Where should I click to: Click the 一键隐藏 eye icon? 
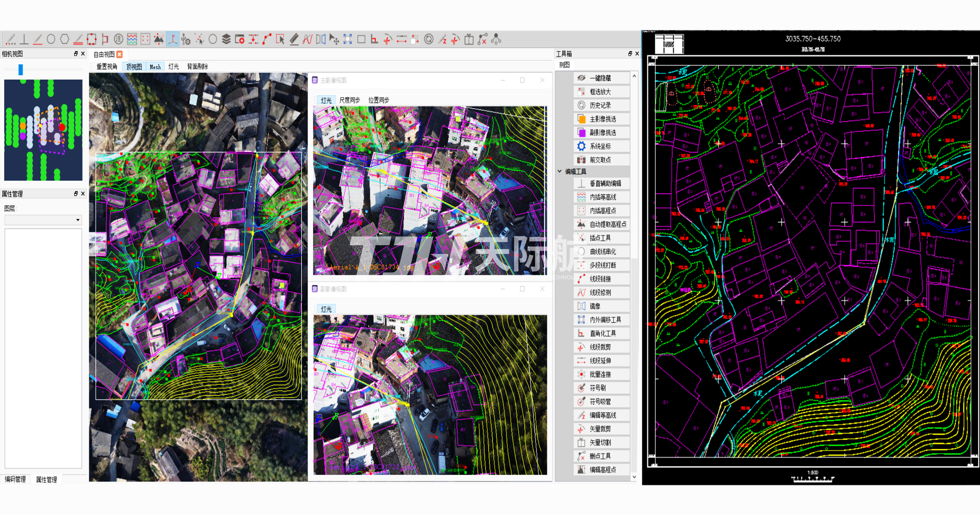(x=581, y=78)
